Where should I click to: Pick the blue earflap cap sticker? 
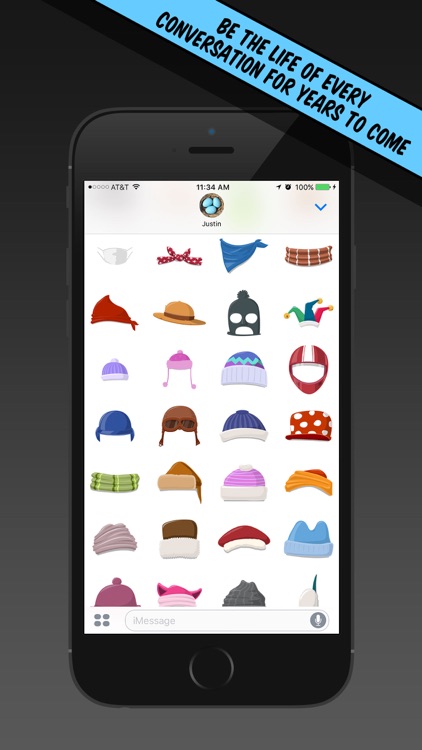pos(115,425)
